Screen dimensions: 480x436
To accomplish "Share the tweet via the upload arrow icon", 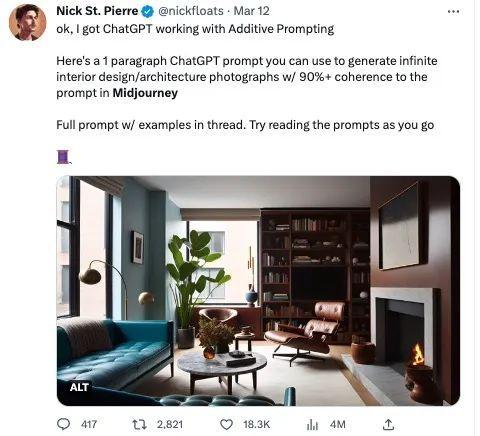I will point(388,424).
